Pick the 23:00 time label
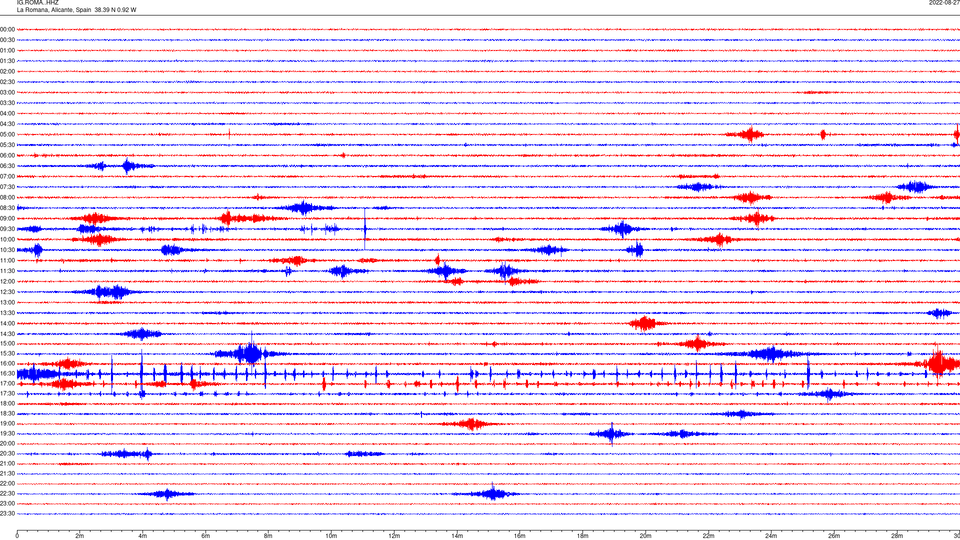 coord(7,503)
